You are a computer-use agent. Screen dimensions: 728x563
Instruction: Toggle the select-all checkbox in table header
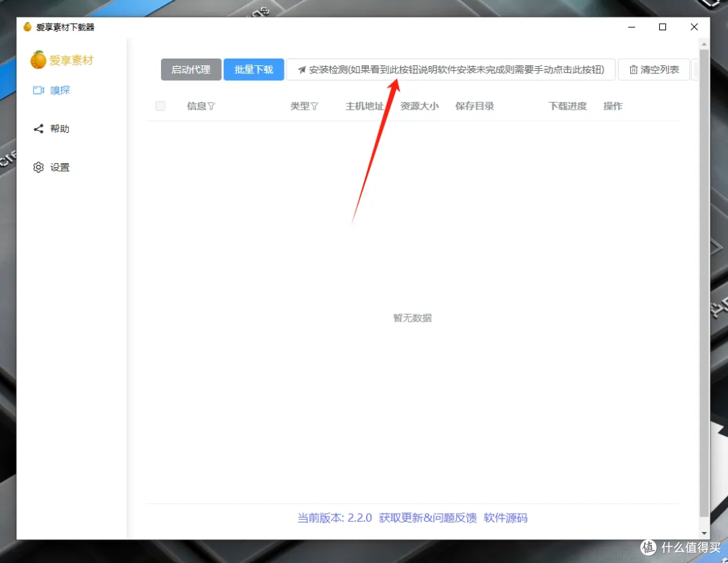coord(160,106)
